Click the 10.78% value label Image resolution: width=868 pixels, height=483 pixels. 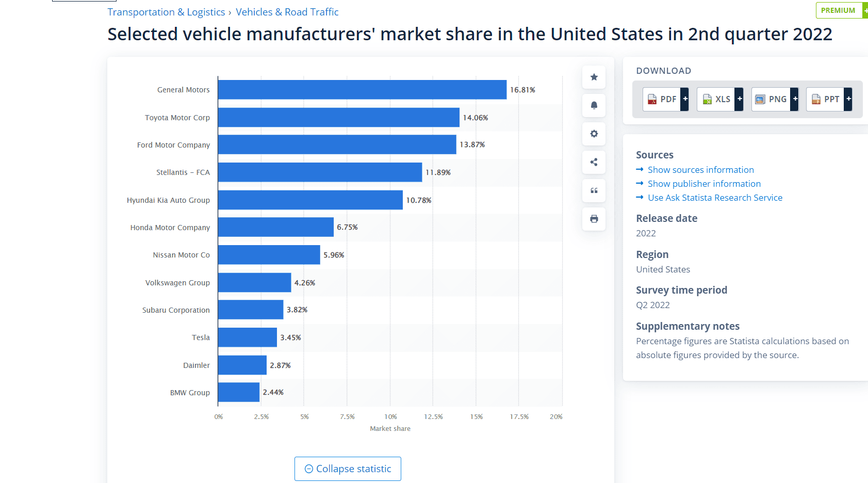coord(419,200)
